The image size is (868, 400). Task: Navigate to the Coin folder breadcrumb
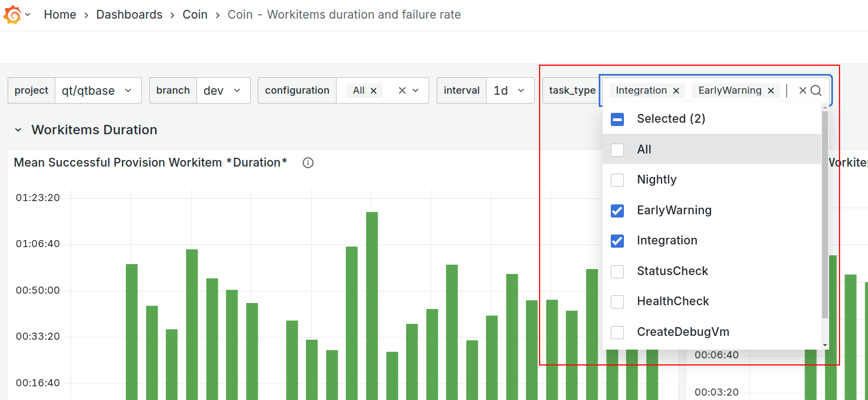(x=195, y=15)
